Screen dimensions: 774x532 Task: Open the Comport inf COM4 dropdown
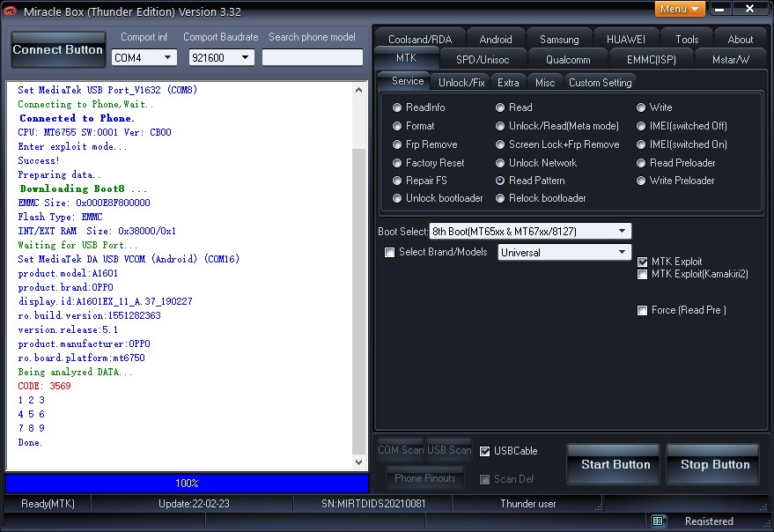click(144, 58)
